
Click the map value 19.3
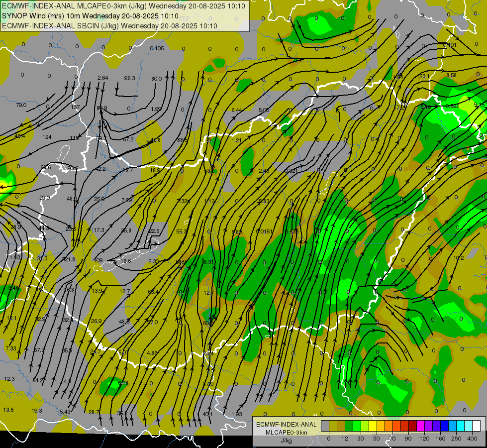[x=37, y=411]
